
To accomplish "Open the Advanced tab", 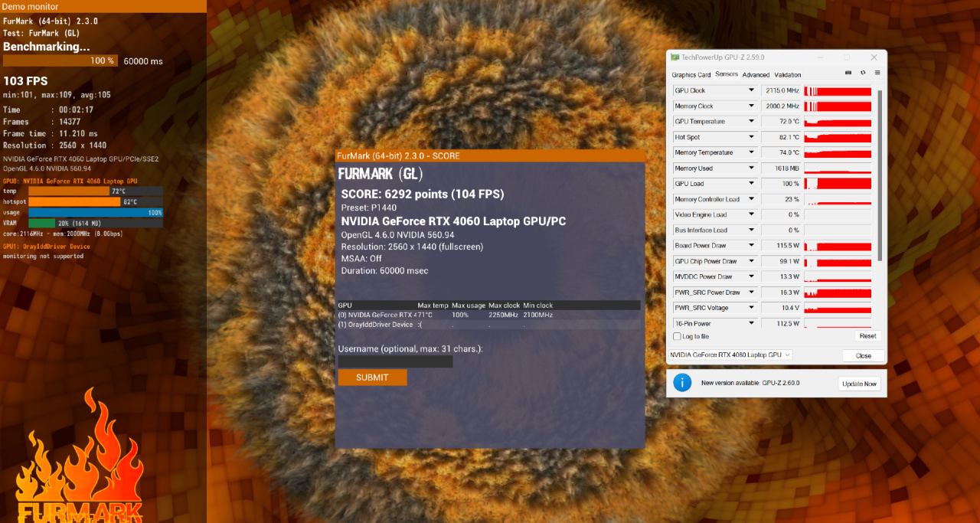I will tap(756, 75).
